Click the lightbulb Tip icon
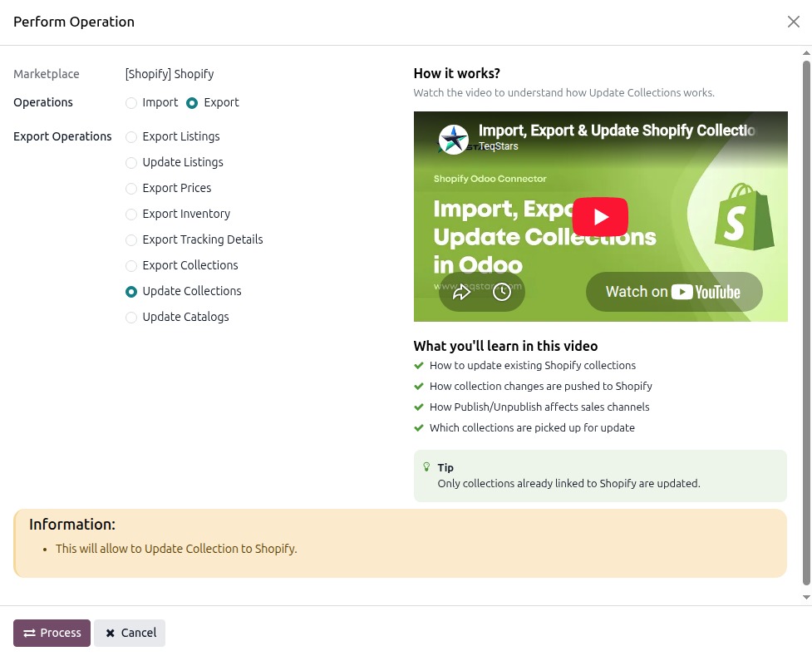 click(x=426, y=467)
